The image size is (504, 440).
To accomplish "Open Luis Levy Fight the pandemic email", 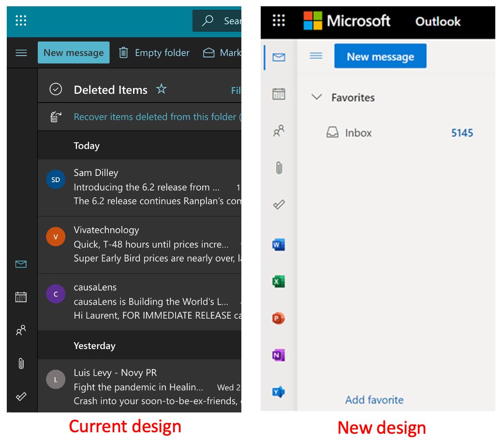I will pos(139,386).
